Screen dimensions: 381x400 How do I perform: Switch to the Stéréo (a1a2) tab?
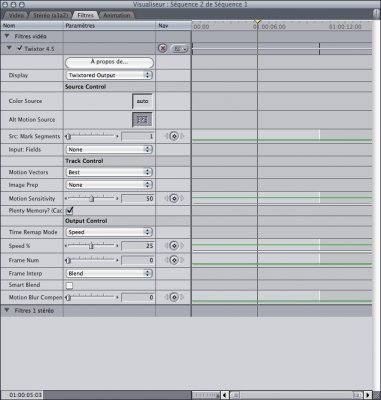(50, 15)
